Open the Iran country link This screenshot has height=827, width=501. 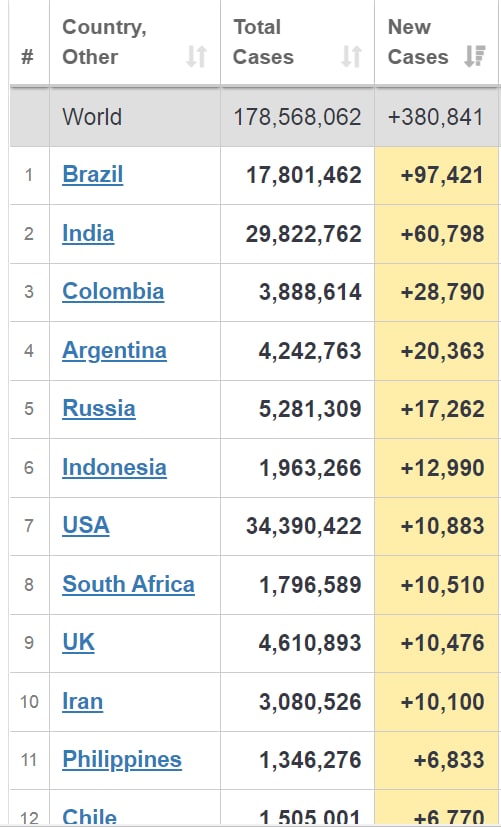point(82,701)
